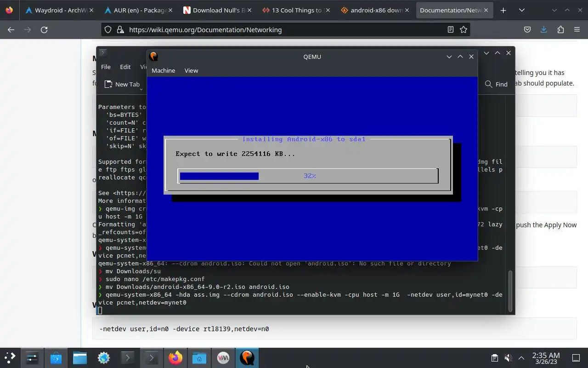
Task: Open the KDE application launcher
Action: point(10,357)
